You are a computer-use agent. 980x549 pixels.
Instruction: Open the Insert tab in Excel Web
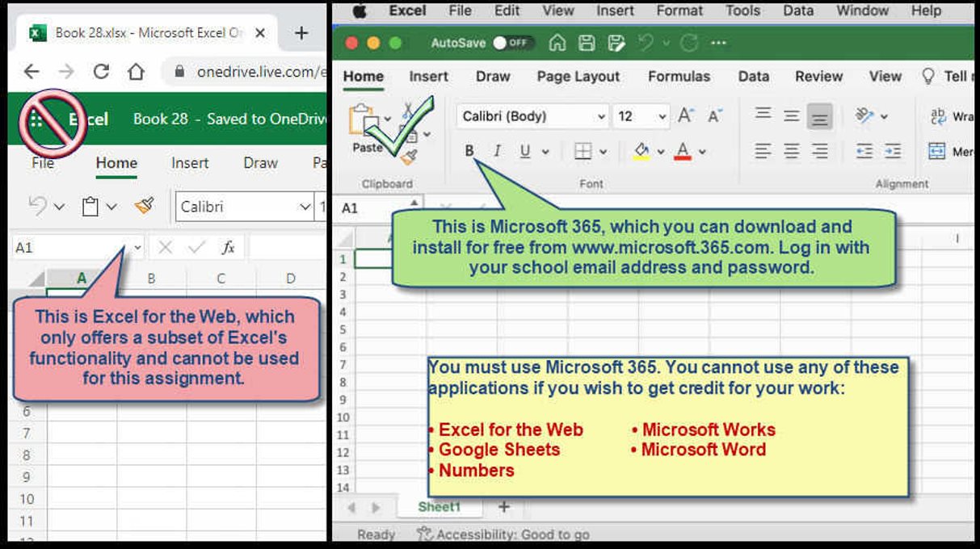[190, 163]
